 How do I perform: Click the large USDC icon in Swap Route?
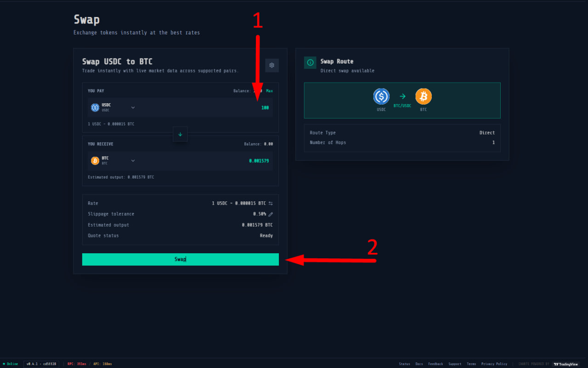tap(381, 96)
